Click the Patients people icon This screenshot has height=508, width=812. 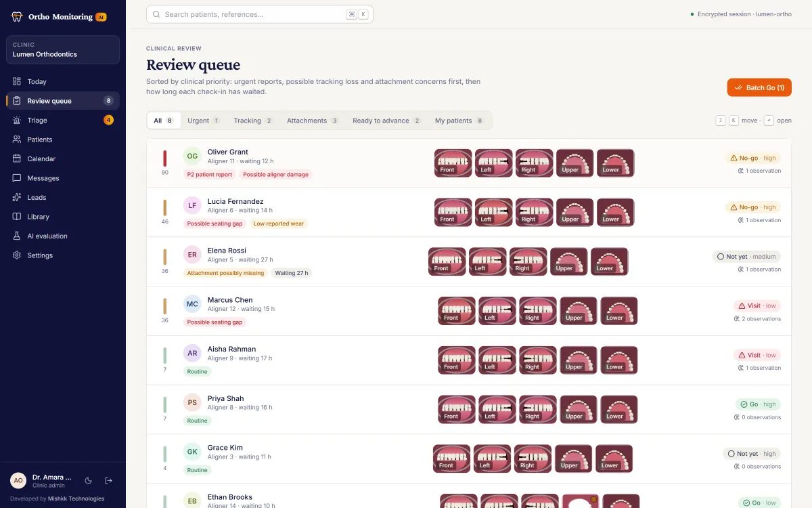(17, 140)
